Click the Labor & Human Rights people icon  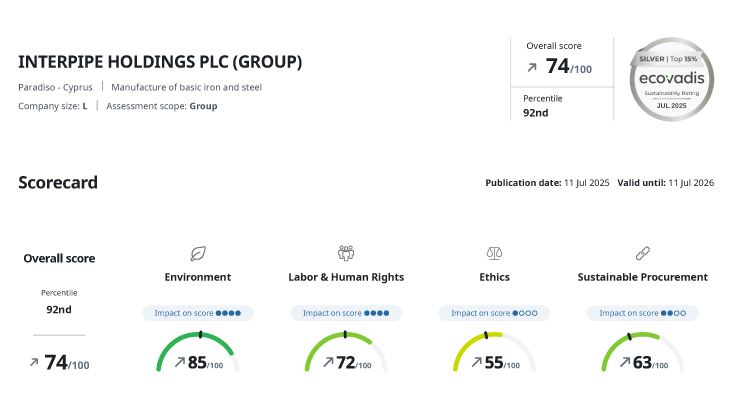click(x=346, y=253)
